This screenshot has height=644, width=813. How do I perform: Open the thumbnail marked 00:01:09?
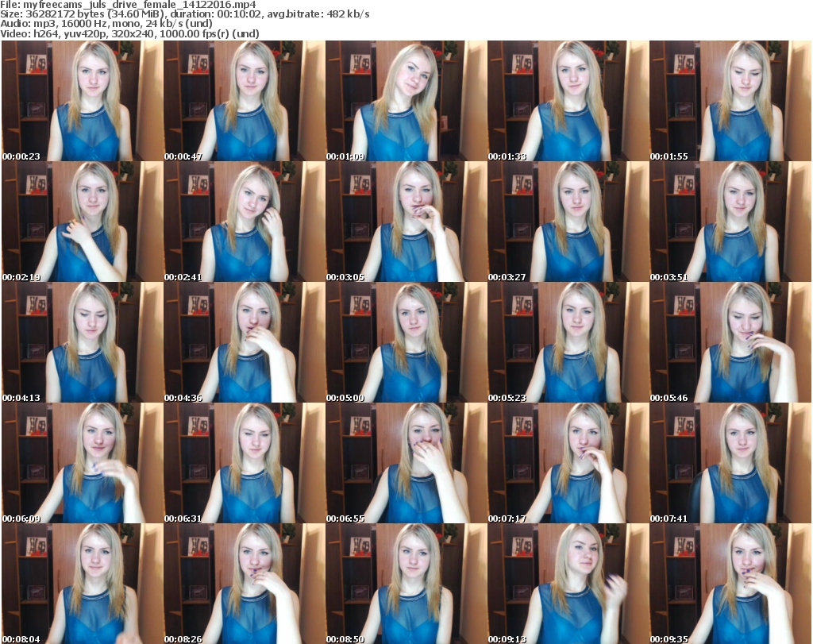coord(406,101)
